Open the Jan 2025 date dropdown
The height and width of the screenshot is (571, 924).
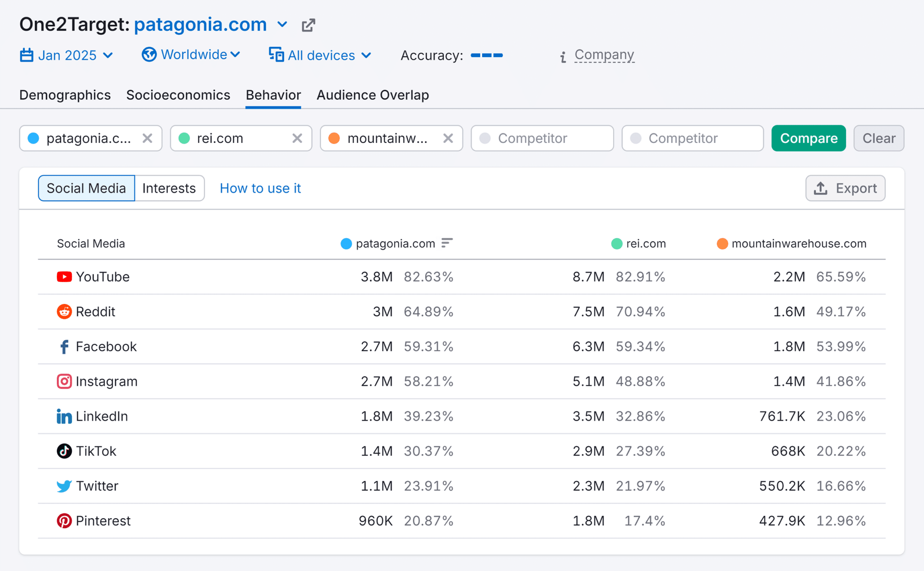coord(66,55)
